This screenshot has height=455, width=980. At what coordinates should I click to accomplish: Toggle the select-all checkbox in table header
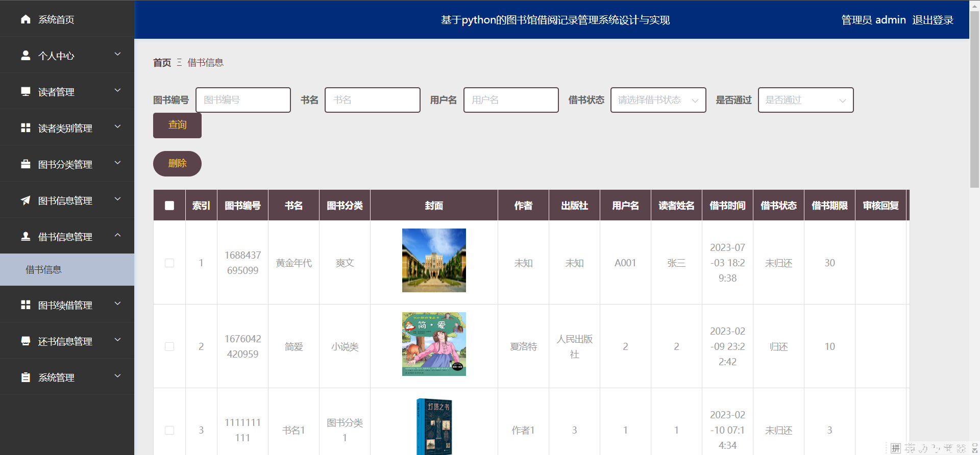pyautogui.click(x=169, y=206)
